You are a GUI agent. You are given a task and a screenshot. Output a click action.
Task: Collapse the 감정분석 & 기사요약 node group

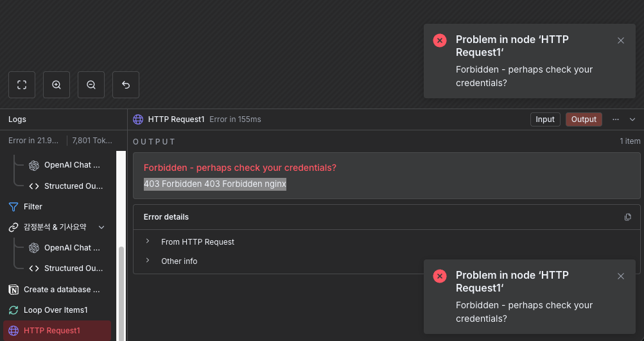click(101, 227)
